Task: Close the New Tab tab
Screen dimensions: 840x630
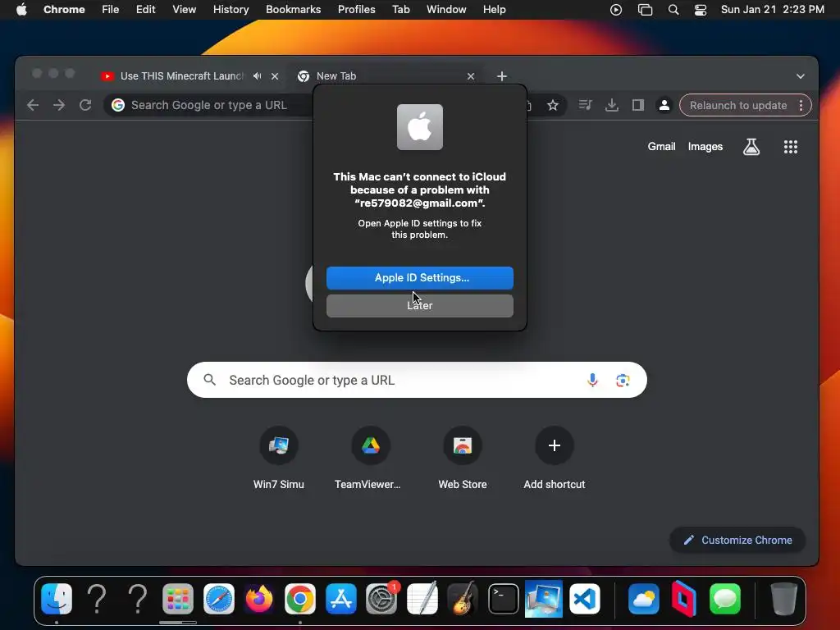Action: 470,76
